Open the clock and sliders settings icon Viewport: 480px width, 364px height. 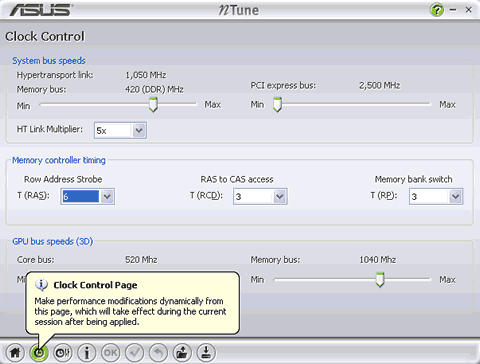pyautogui.click(x=63, y=352)
